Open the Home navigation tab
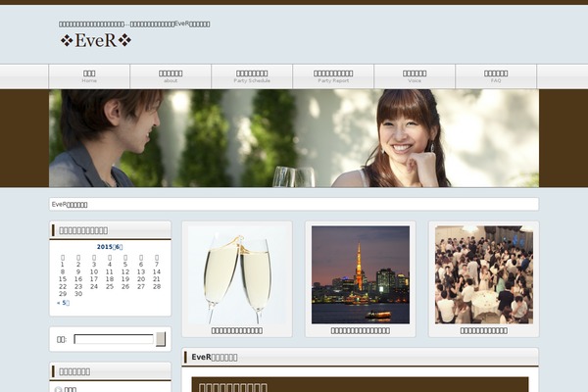This screenshot has height=392, width=588. coord(89,76)
